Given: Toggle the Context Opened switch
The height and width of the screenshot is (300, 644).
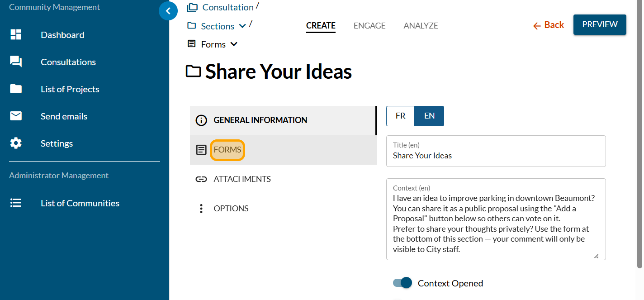Looking at the screenshot, I should tap(402, 283).
